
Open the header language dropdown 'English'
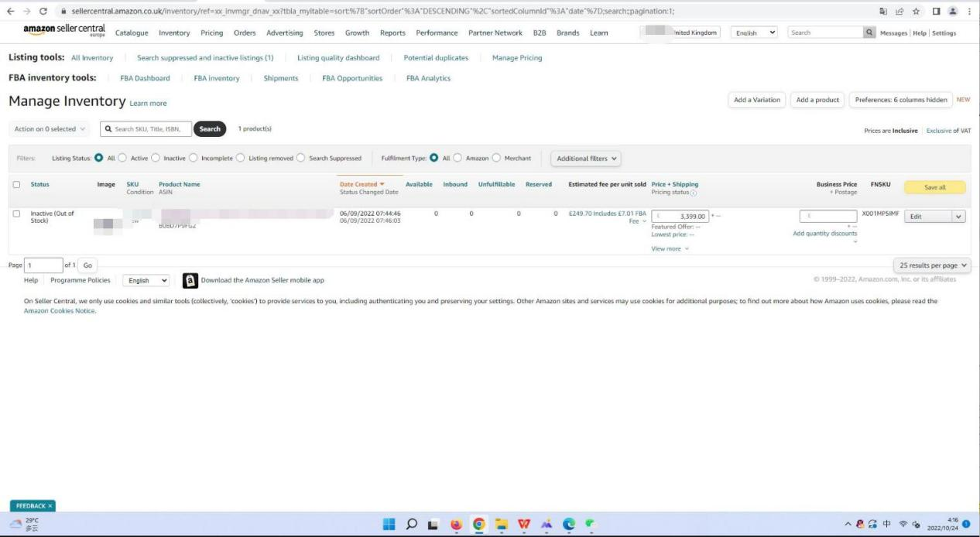[x=756, y=32]
